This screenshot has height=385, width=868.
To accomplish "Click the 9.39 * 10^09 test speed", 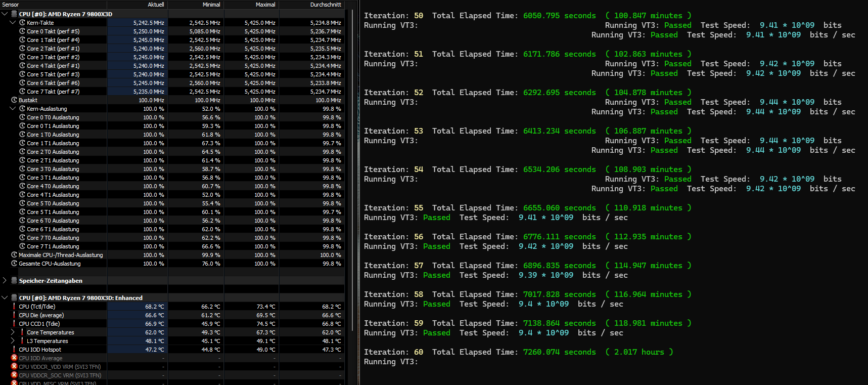I will (546, 275).
